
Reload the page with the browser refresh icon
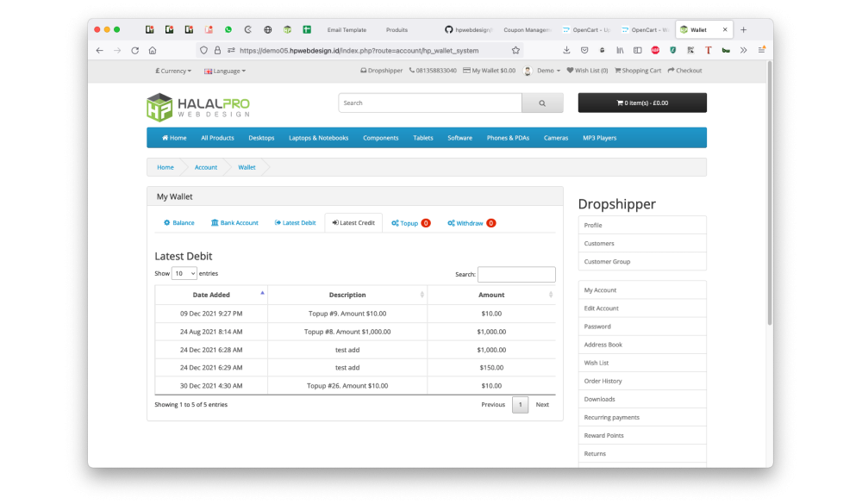(x=134, y=51)
